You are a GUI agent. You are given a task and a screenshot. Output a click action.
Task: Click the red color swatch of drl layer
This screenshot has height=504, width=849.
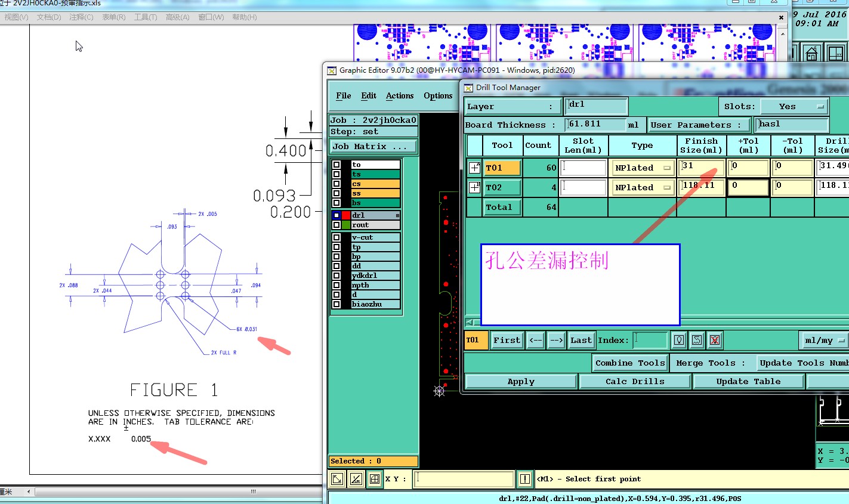coord(346,215)
